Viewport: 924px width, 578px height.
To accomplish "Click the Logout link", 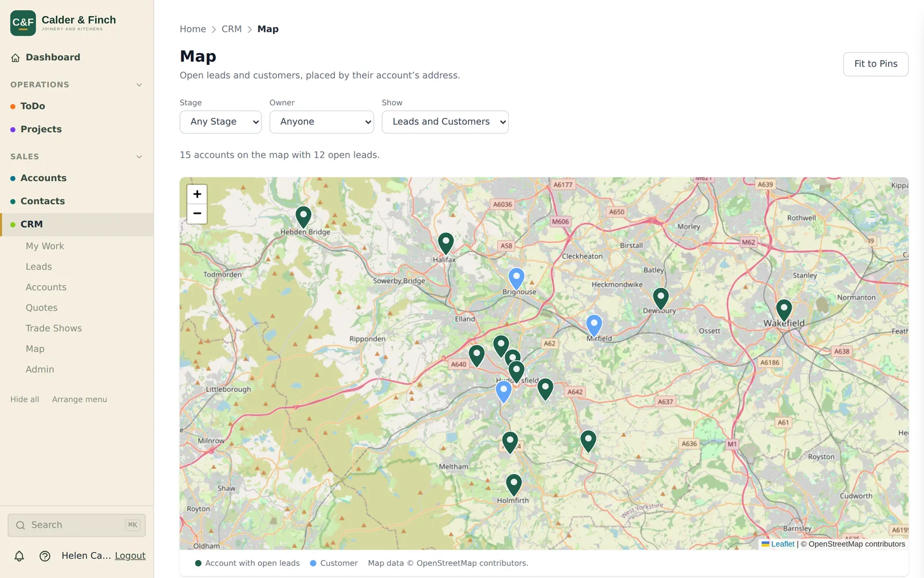I will (x=130, y=556).
